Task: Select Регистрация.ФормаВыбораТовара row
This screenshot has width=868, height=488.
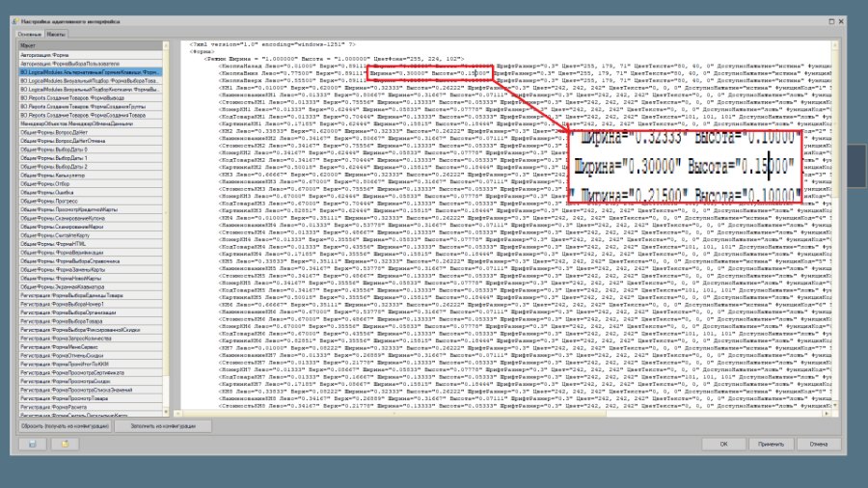Action: click(90, 321)
